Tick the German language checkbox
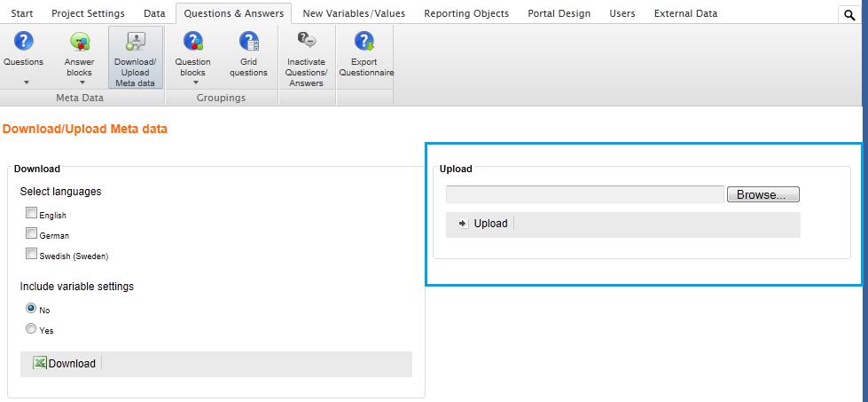This screenshot has height=402, width=868. tap(32, 234)
